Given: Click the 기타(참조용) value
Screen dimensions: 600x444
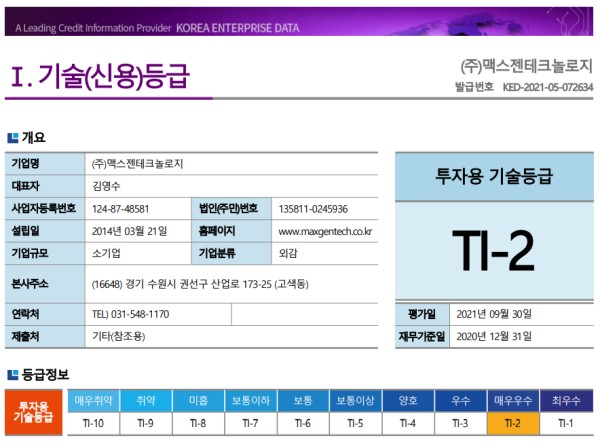Looking at the screenshot, I should (x=119, y=337).
